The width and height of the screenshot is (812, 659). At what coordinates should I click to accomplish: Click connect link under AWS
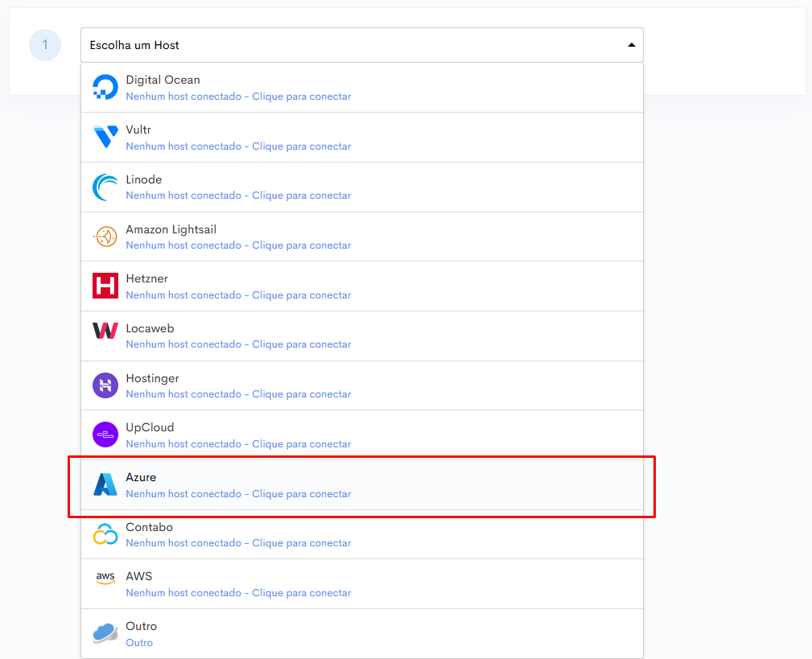pyautogui.click(x=238, y=593)
